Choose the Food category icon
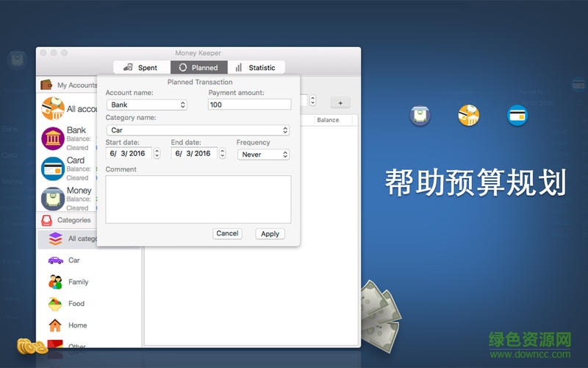588x368 pixels. click(55, 304)
